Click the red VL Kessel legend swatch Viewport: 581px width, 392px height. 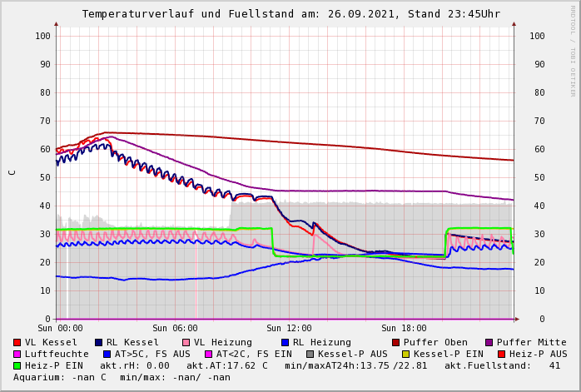(x=17, y=342)
